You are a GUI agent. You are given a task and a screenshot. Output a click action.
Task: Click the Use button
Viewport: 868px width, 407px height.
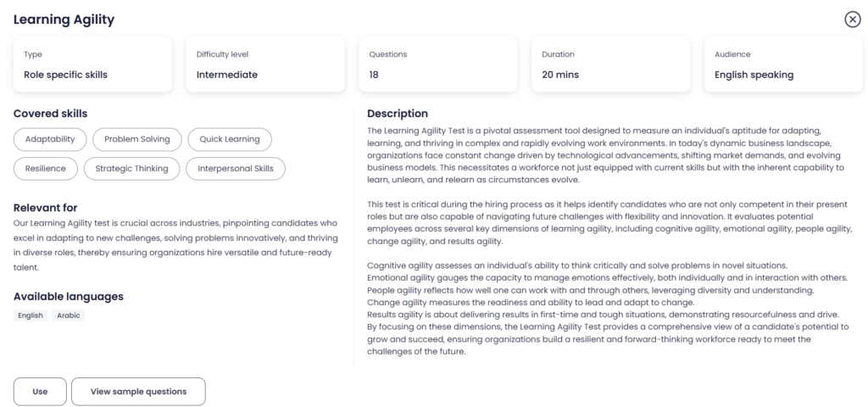coord(40,392)
